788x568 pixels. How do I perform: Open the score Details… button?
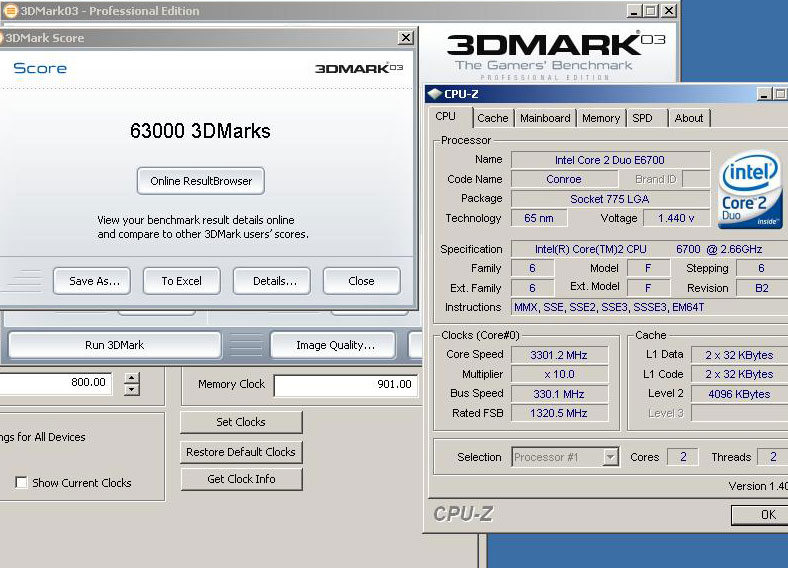coord(271,281)
